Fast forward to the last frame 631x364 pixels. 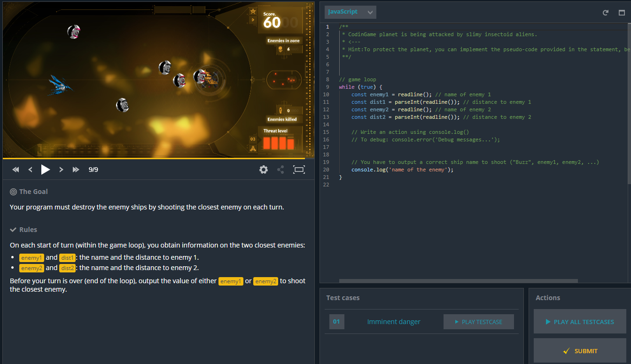(76, 170)
